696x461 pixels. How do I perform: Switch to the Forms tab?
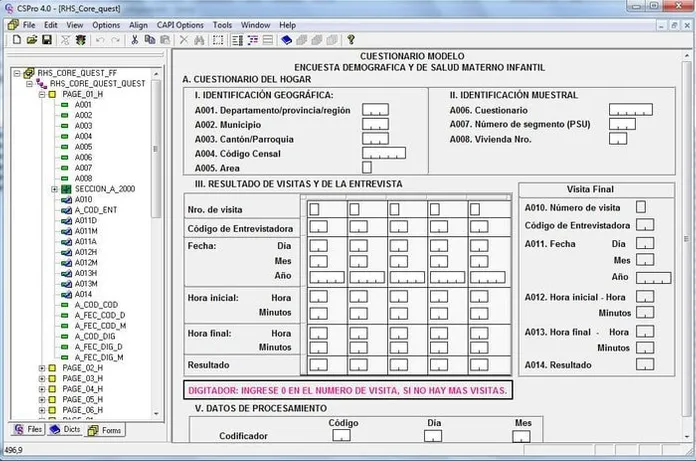105,430
